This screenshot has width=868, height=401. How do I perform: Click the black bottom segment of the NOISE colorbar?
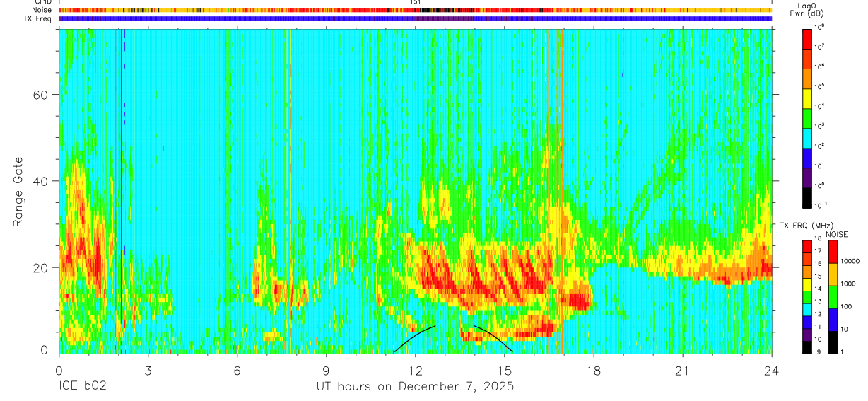(833, 343)
